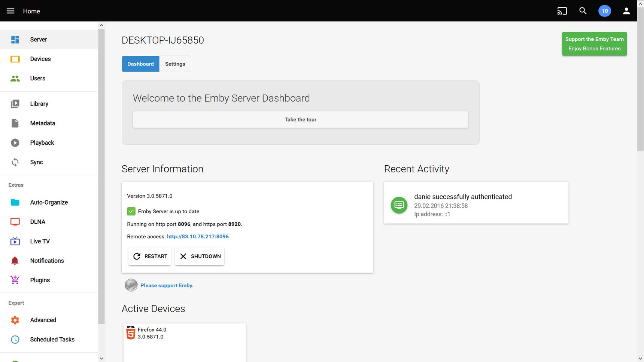Open Server in the sidebar
Image resolution: width=644 pixels, height=362 pixels.
49,40
